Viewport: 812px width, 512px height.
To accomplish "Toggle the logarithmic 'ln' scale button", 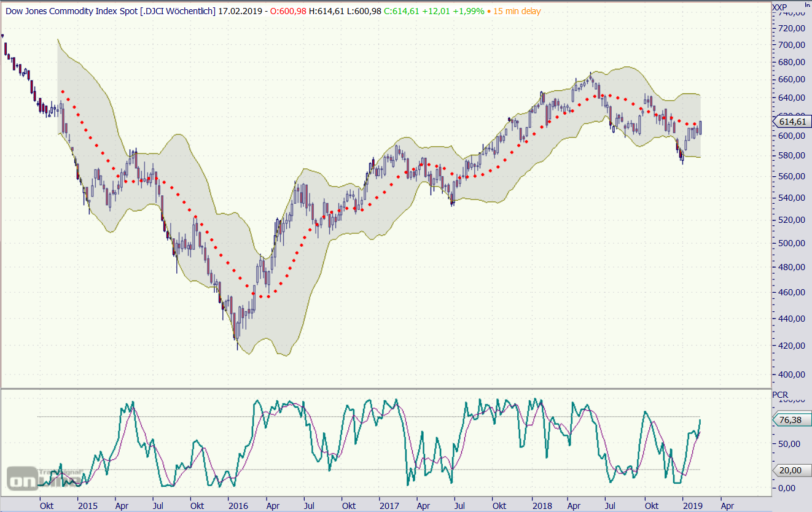I will pyautogui.click(x=806, y=4).
